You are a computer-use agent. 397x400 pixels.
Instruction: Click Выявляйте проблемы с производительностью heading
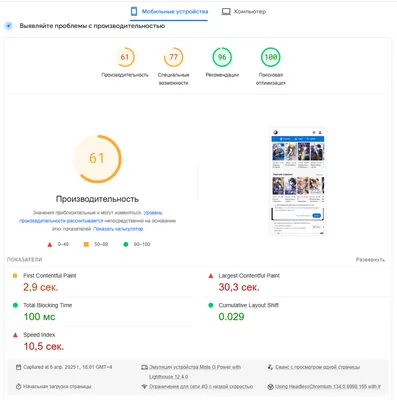click(x=92, y=26)
